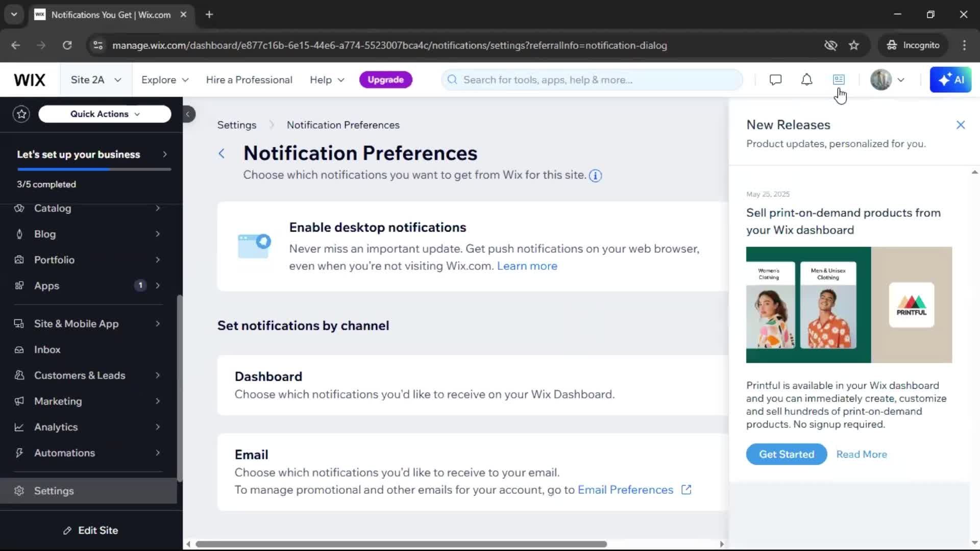Click the desktop notifications illustration icon

[254, 246]
